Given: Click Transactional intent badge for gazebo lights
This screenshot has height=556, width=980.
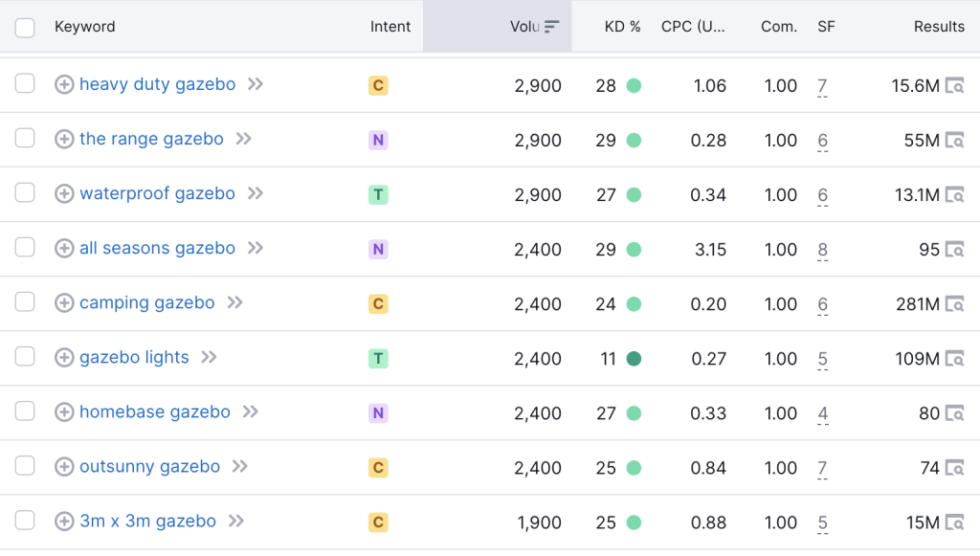Looking at the screenshot, I should click(378, 359).
